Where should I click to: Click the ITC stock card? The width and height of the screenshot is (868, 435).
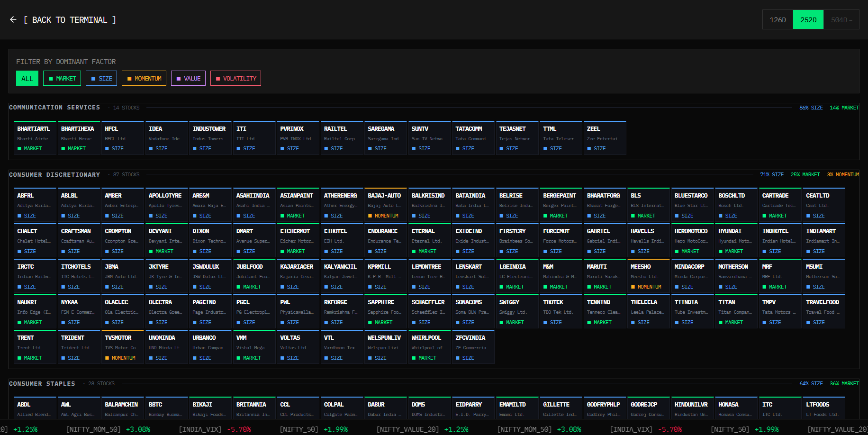coord(780,409)
